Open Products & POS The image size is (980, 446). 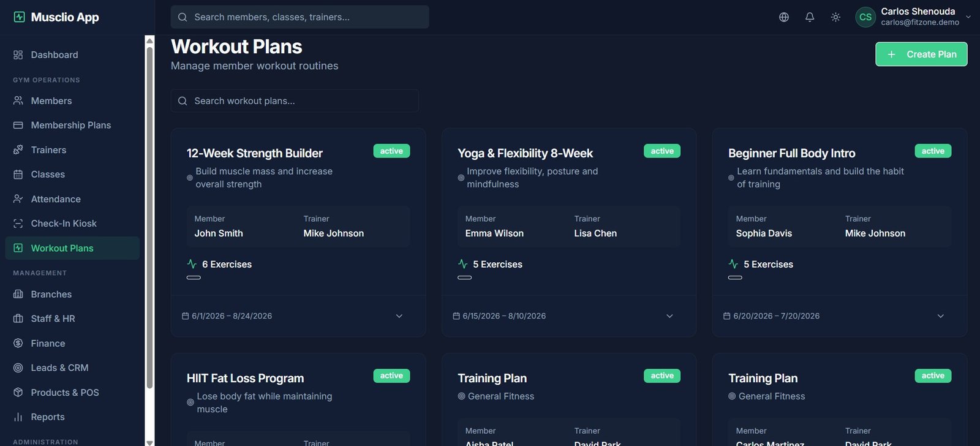click(72, 393)
